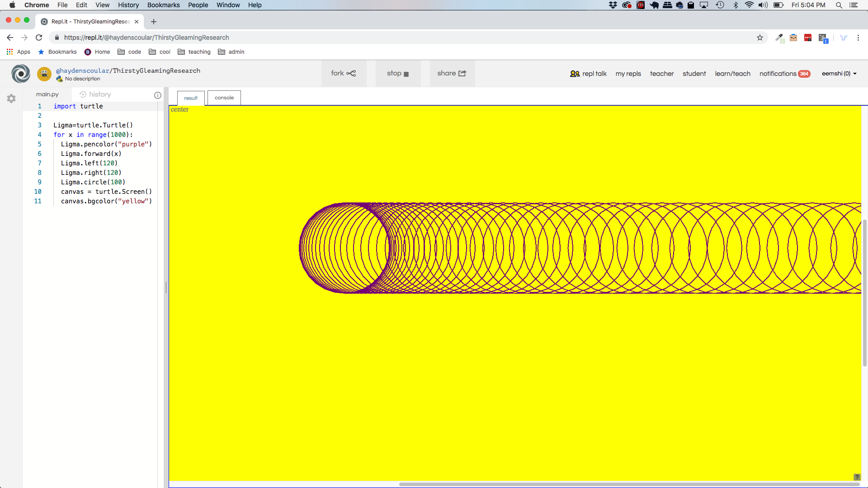The height and width of the screenshot is (488, 868).
Task: Open the teaching bookmarks folder
Action: pos(194,52)
